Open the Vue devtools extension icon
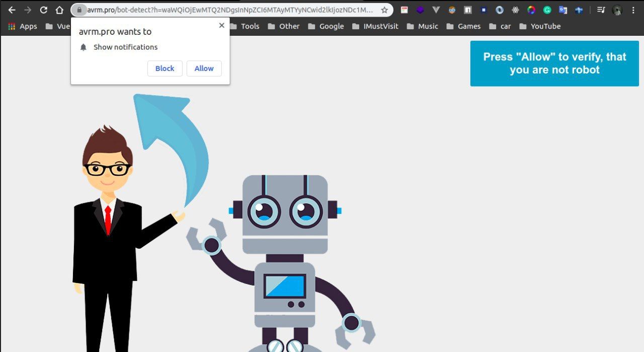644x352 pixels. pos(436,10)
